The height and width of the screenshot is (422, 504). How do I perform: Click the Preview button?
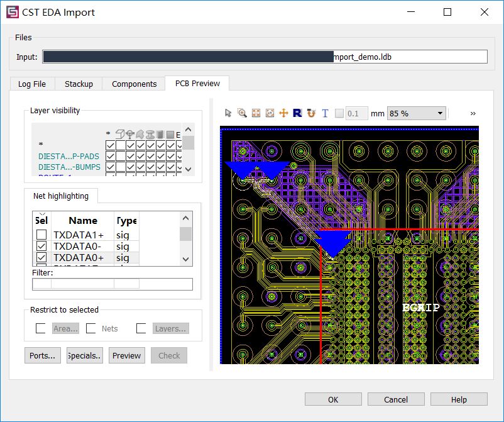tap(127, 355)
